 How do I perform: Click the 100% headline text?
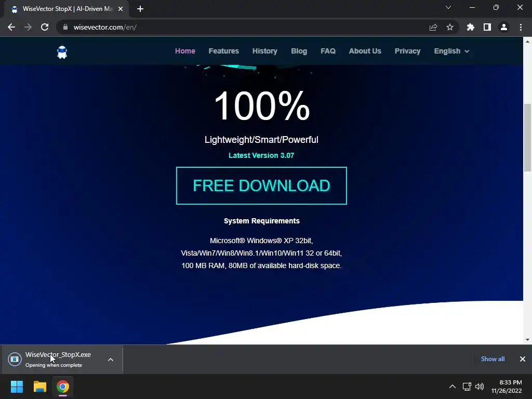pos(262,105)
